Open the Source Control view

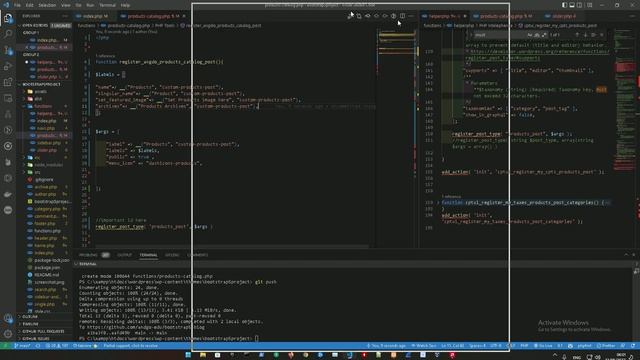click(x=8, y=50)
